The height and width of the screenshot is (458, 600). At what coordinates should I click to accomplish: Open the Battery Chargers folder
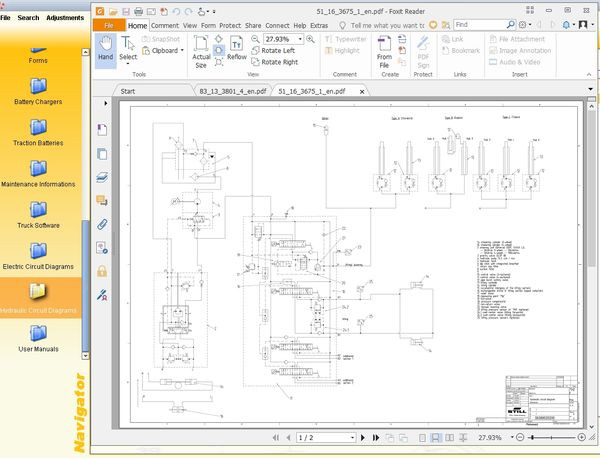(x=38, y=88)
